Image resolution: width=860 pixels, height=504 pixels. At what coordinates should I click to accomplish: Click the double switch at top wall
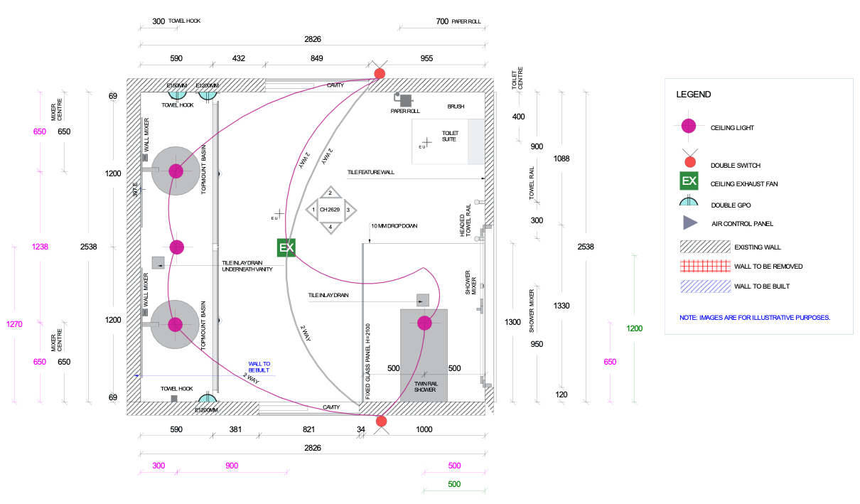point(380,73)
